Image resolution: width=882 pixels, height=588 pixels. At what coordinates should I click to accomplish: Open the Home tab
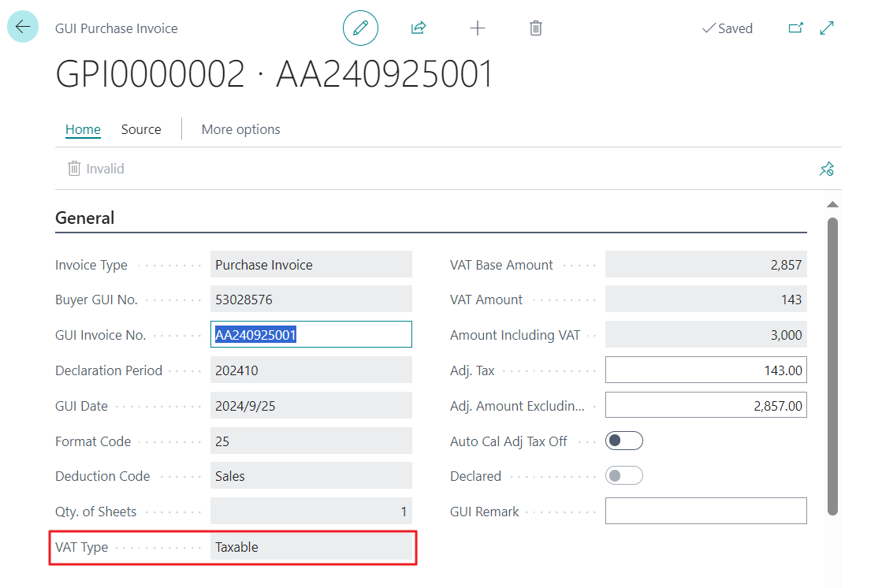[83, 129]
